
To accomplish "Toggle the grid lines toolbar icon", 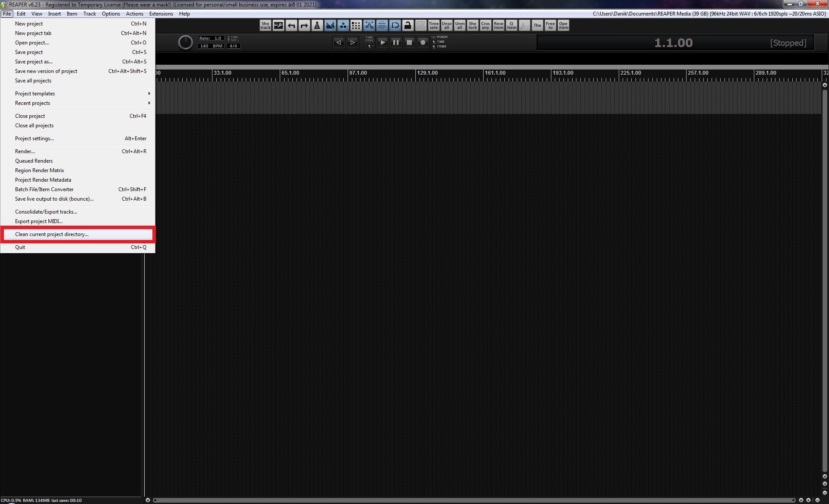I will click(x=382, y=25).
